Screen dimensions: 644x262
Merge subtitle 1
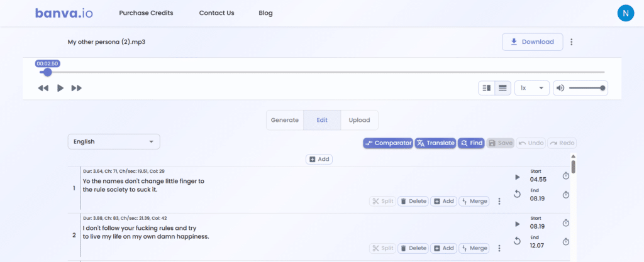click(x=474, y=201)
